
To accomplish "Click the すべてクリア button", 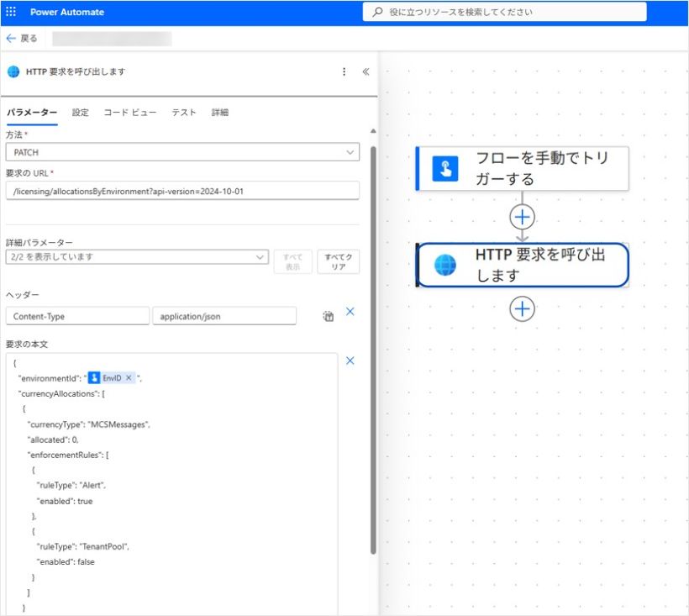I will point(339,261).
